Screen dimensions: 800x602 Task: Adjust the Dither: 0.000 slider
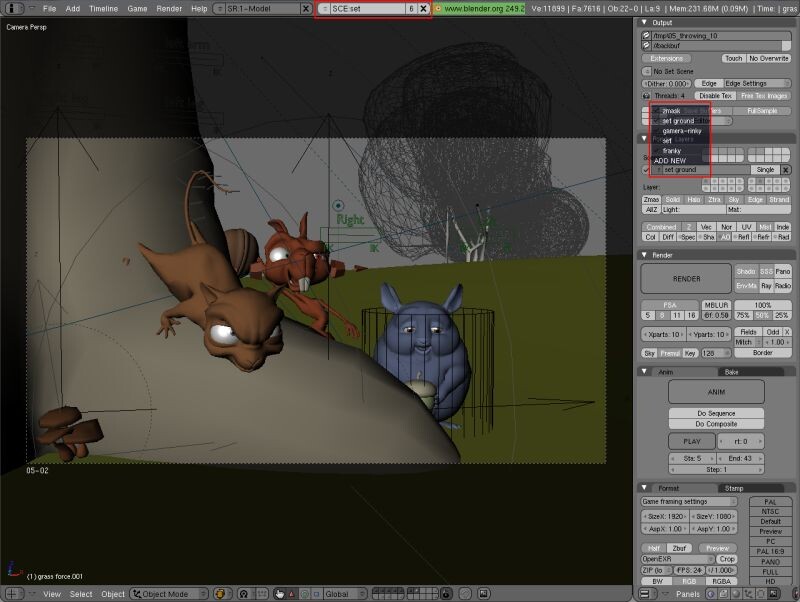[666, 84]
